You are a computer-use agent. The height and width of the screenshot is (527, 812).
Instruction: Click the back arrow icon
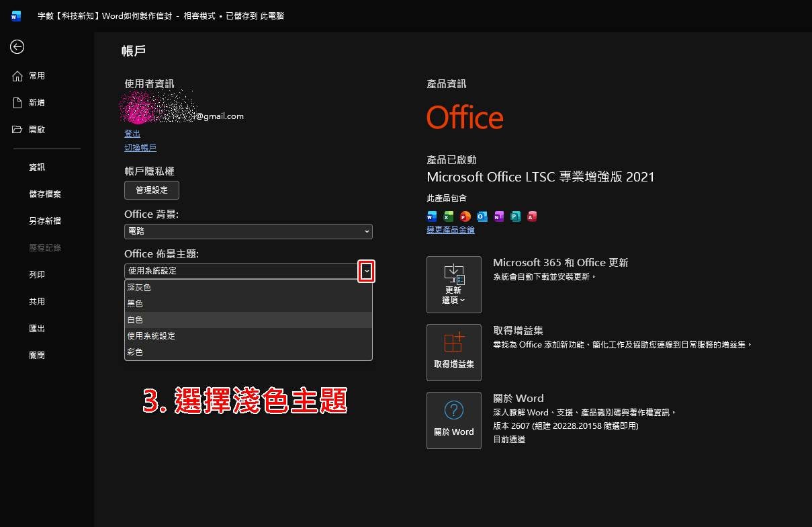(17, 46)
